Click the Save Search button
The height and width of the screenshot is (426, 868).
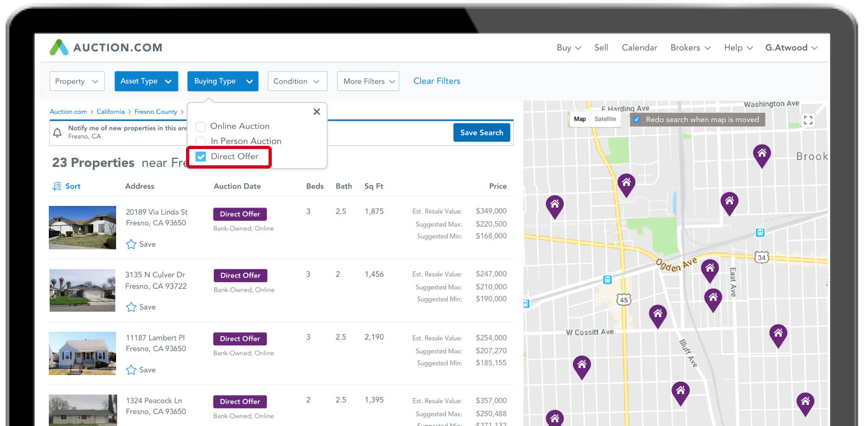click(481, 132)
